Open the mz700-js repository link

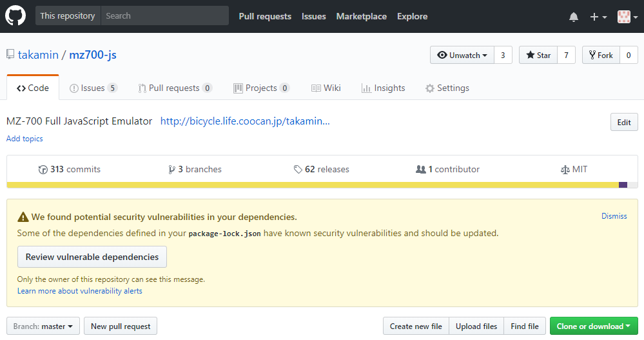(93, 55)
